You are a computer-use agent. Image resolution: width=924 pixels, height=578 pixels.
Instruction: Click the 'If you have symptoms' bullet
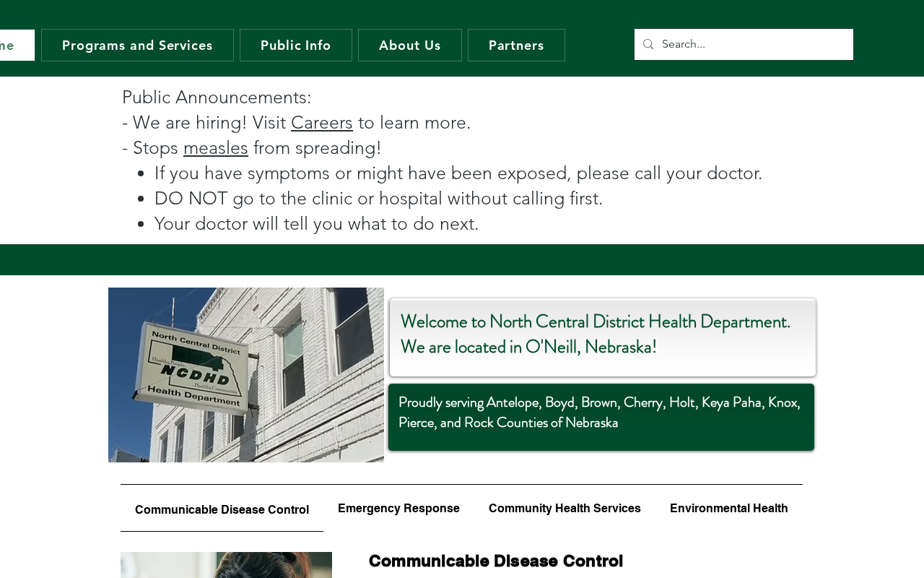coord(458,173)
